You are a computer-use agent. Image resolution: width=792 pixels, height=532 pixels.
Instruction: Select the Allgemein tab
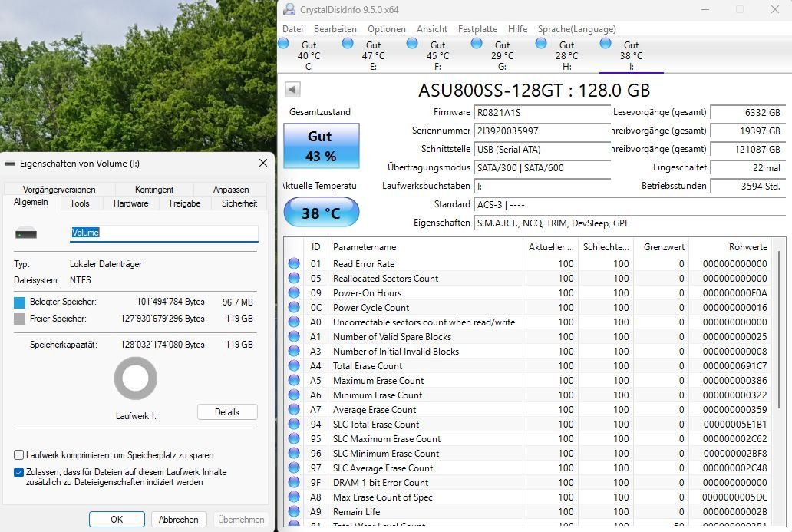pyautogui.click(x=31, y=202)
